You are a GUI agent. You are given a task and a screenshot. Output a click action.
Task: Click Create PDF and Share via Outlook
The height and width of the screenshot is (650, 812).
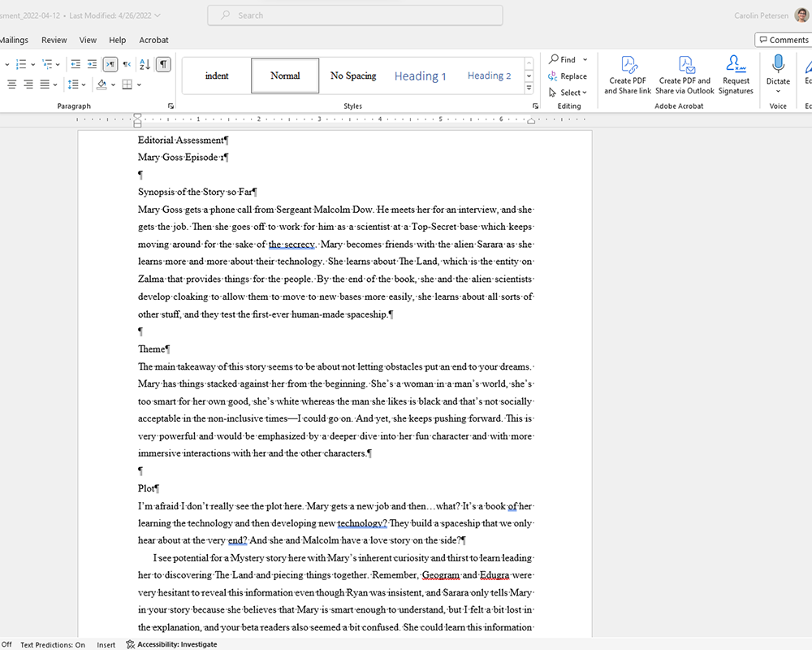pos(685,76)
